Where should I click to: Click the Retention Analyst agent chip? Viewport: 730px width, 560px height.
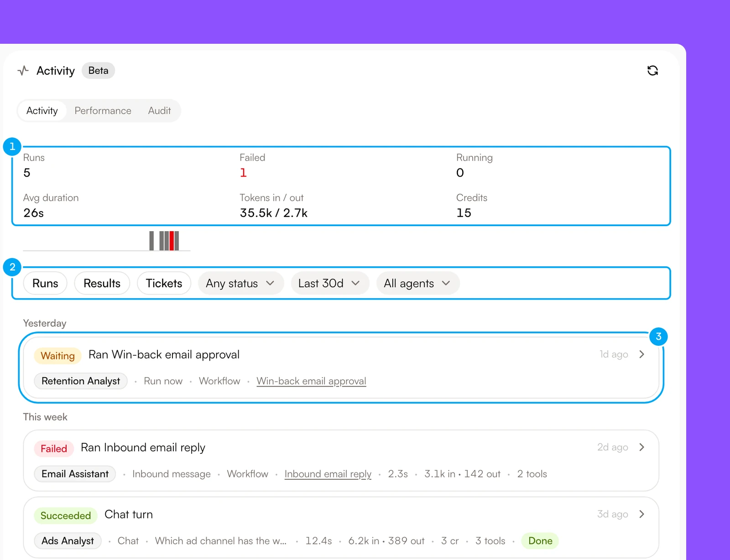coord(81,381)
